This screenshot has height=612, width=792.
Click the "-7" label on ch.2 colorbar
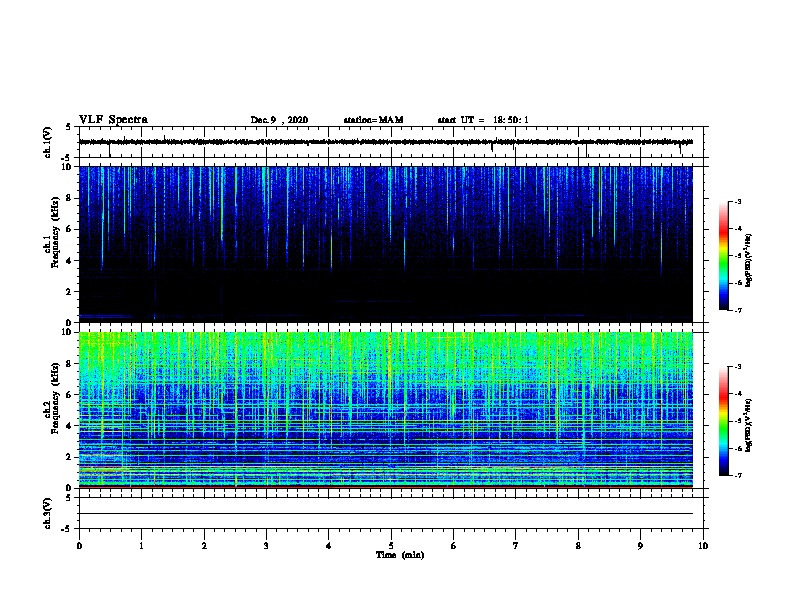click(737, 475)
